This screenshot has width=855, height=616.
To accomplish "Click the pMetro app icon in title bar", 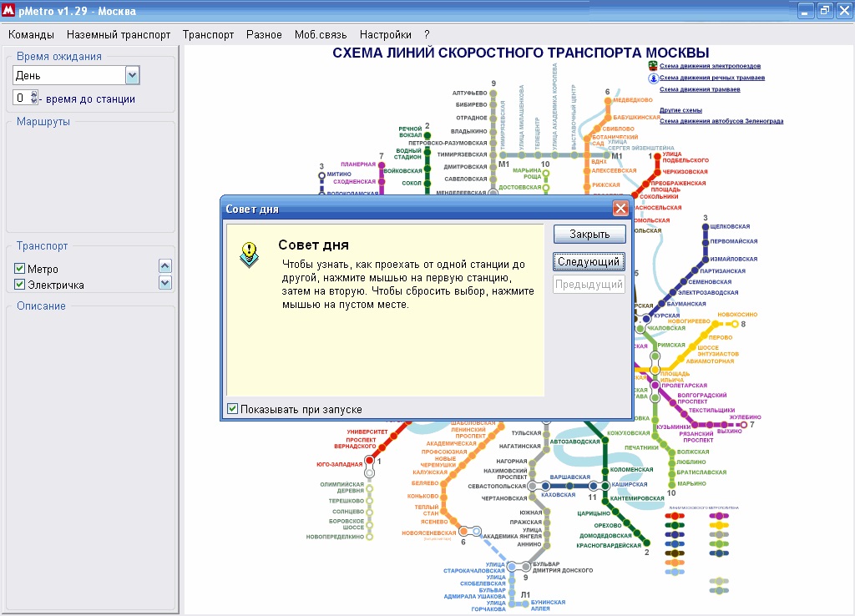I will (x=8, y=10).
